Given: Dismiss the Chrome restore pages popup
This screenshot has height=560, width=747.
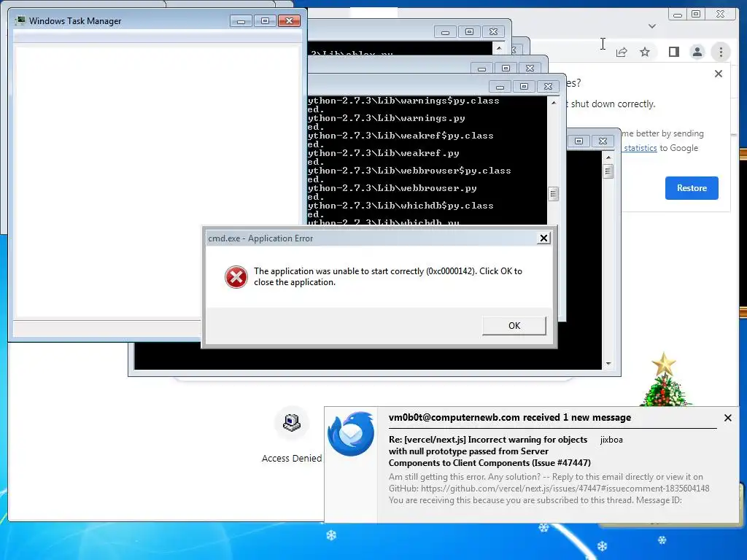Looking at the screenshot, I should click(x=719, y=74).
